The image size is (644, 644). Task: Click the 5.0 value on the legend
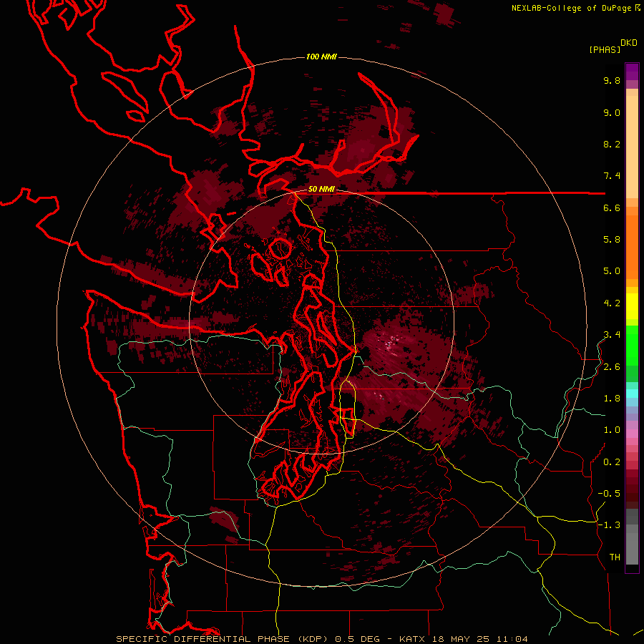click(612, 271)
